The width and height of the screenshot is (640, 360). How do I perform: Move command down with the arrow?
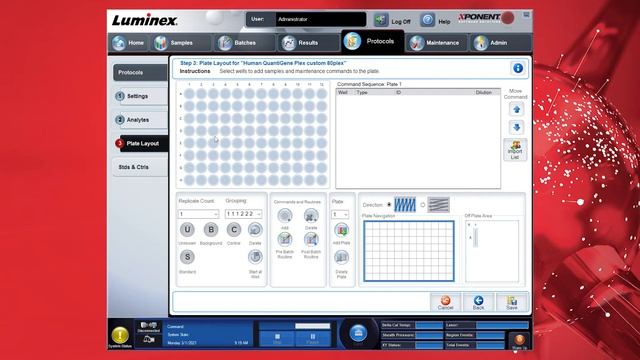point(516,127)
